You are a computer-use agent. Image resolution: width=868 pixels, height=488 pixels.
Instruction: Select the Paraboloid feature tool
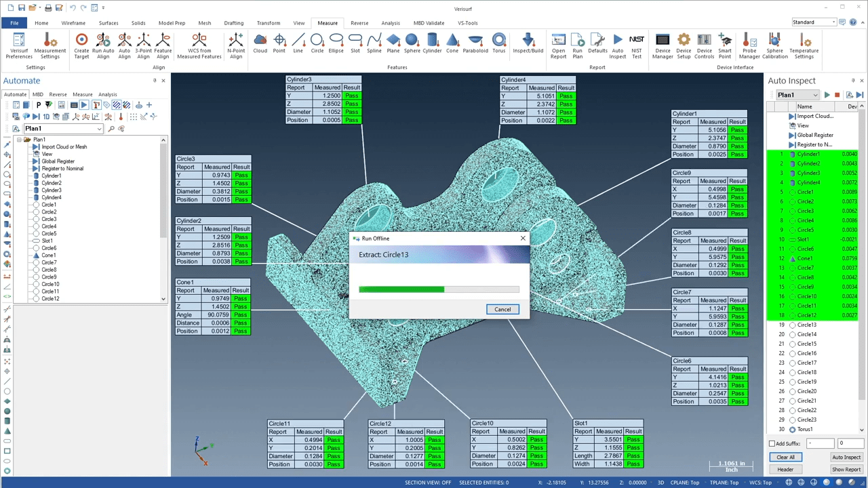click(x=475, y=43)
